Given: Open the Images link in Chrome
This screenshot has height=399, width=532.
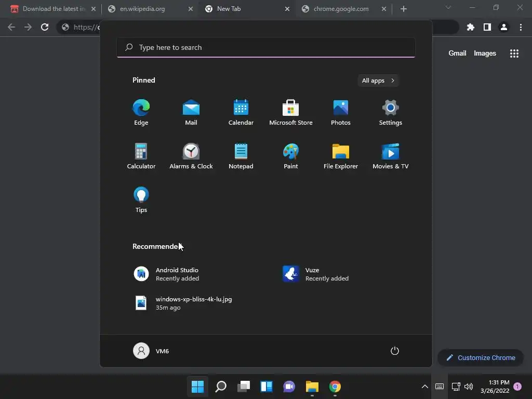Looking at the screenshot, I should click(485, 54).
